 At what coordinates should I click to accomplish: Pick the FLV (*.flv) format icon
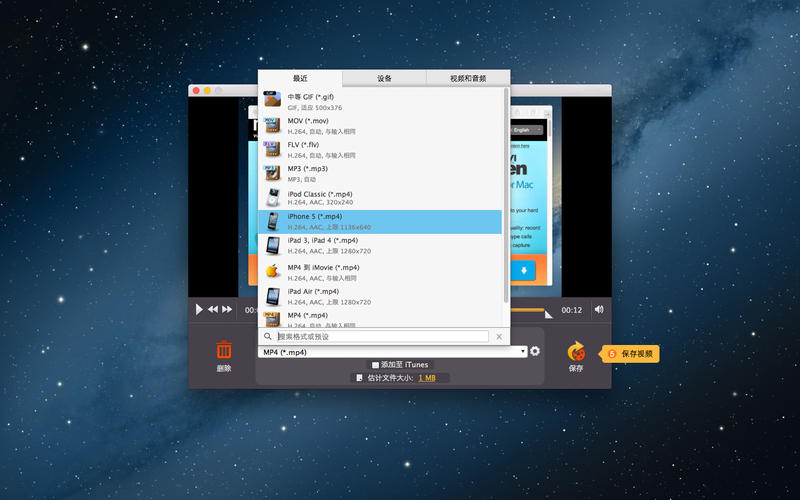coord(272,149)
